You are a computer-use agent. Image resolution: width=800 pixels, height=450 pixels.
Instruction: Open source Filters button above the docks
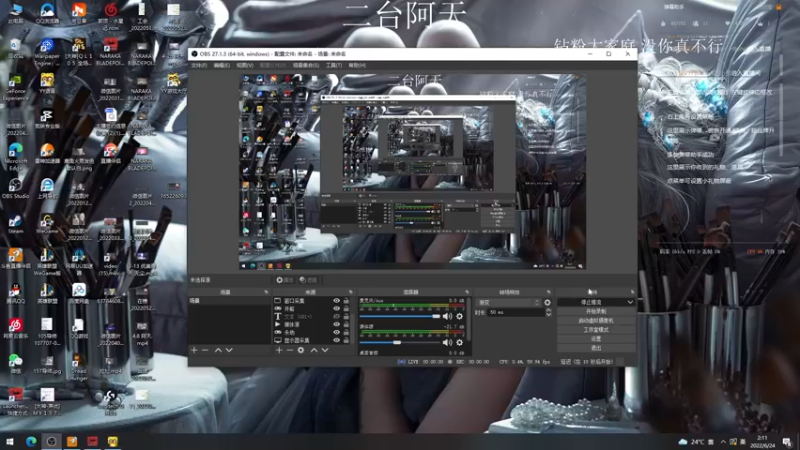click(x=309, y=280)
